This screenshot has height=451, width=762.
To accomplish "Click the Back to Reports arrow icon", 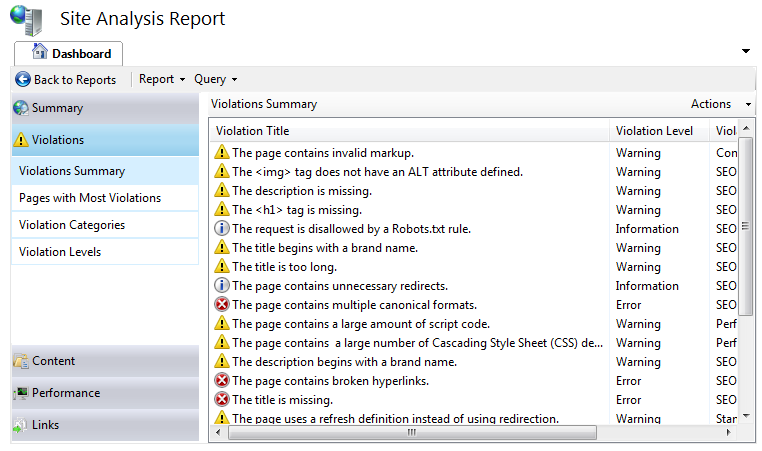I will pos(23,79).
